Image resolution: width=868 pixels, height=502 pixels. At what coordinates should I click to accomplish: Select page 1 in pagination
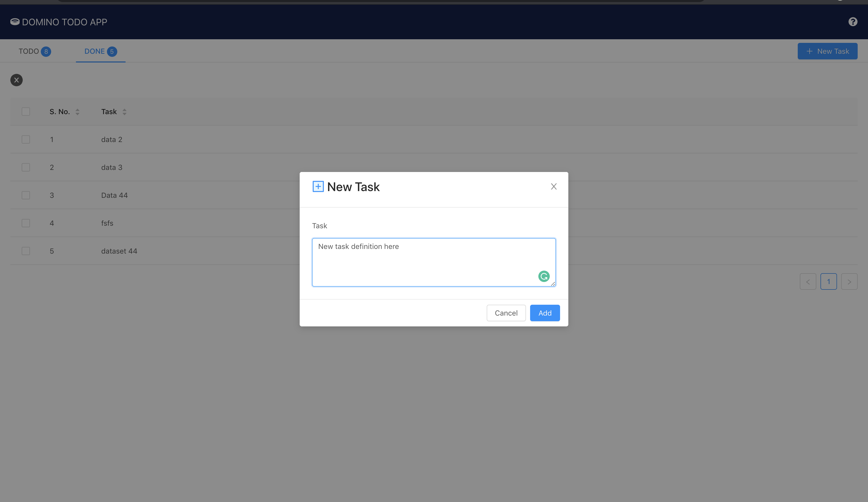click(828, 281)
